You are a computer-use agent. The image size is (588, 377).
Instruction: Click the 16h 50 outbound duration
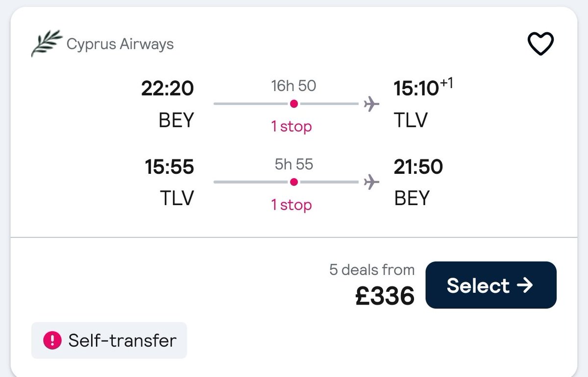pos(294,86)
